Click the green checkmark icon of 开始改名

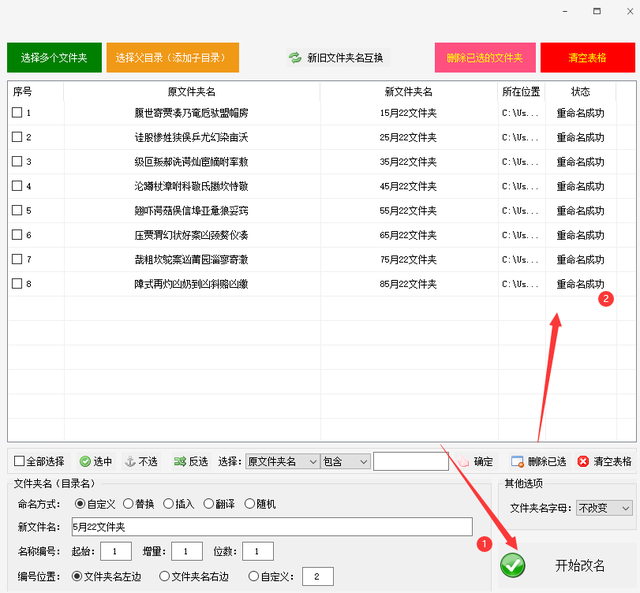pyautogui.click(x=513, y=565)
